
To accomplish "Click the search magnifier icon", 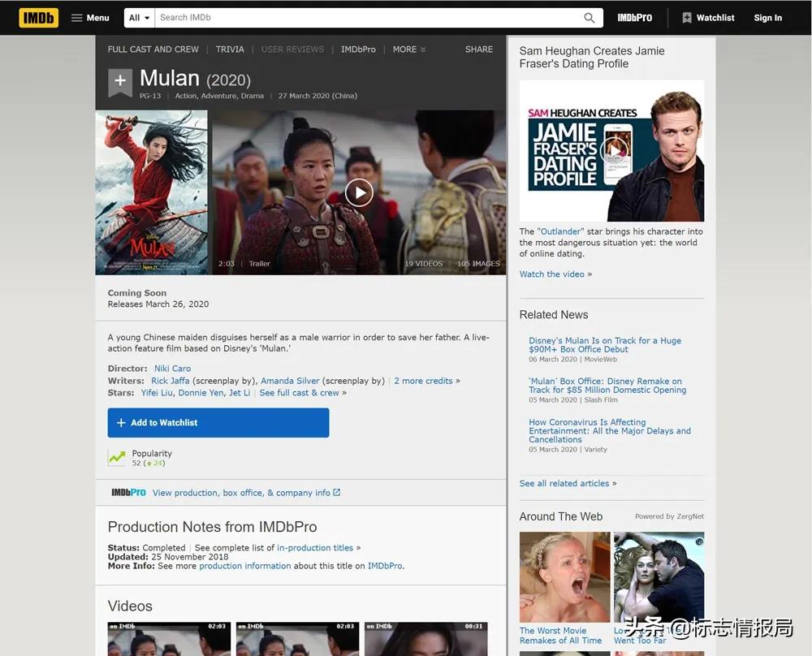I will 590,18.
